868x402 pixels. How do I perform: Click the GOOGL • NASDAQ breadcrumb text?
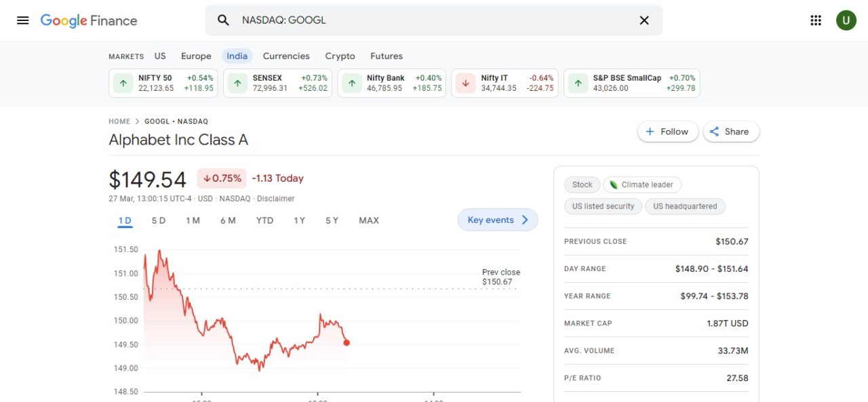[x=176, y=121]
